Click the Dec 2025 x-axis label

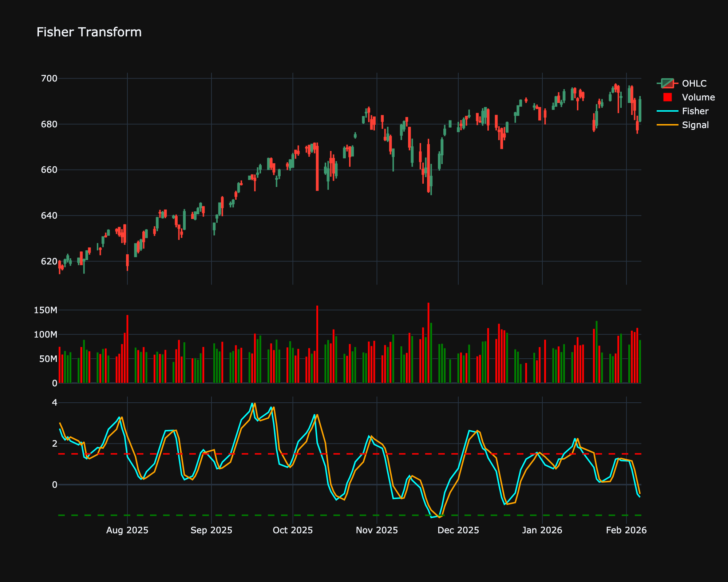(458, 530)
